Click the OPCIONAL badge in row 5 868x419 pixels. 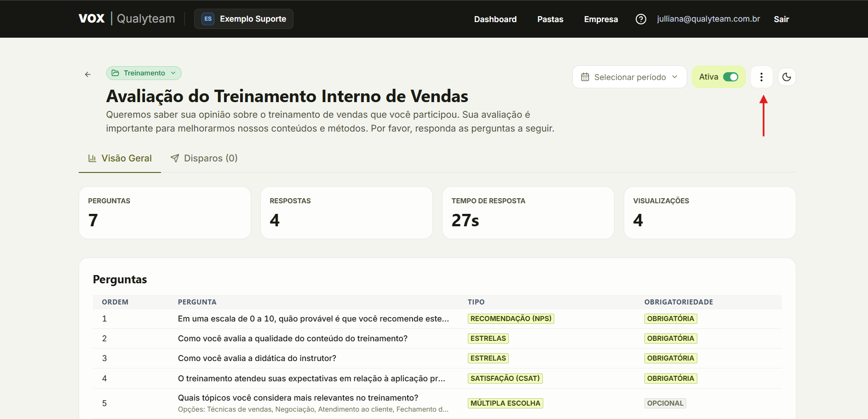[x=665, y=403]
